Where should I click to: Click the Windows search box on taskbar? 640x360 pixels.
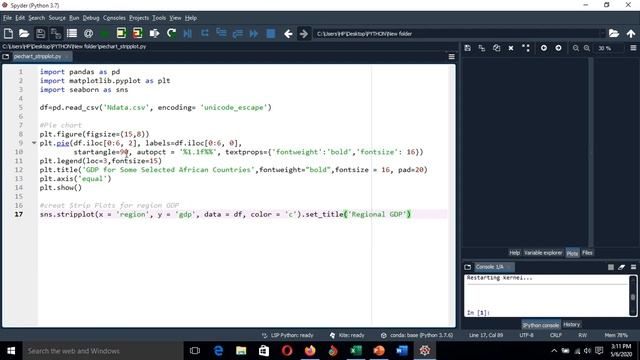(x=102, y=351)
